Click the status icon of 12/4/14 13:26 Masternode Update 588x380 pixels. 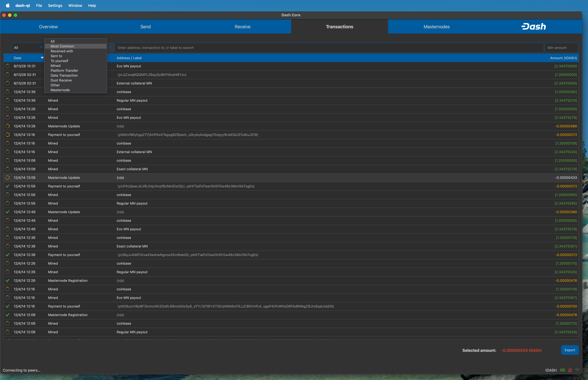tap(8, 126)
